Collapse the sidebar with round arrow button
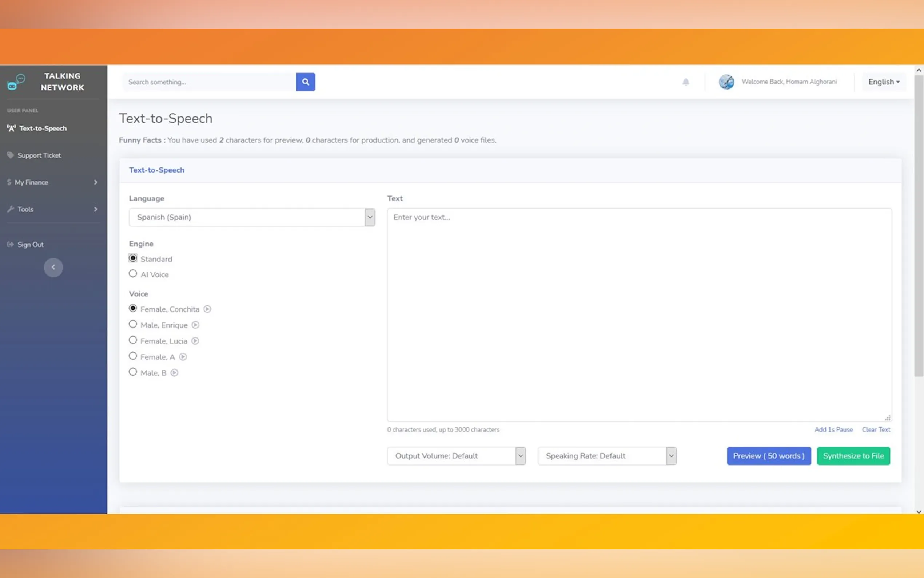The width and height of the screenshot is (924, 578). (53, 267)
